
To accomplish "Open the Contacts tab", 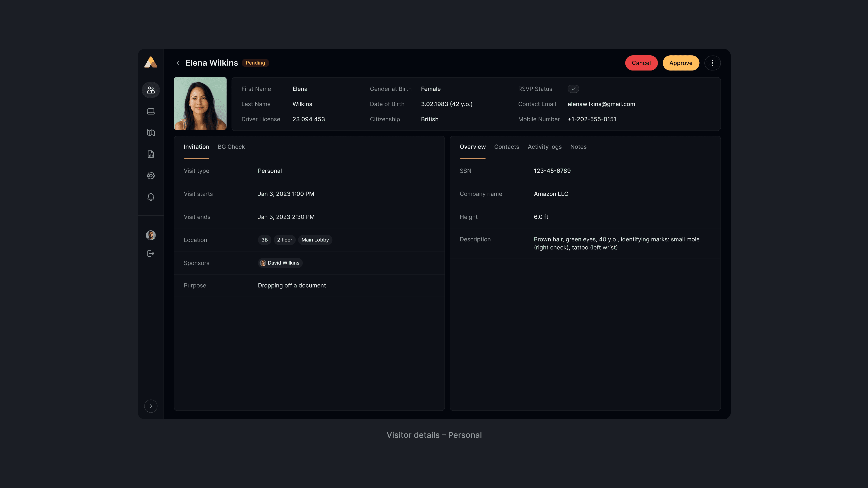I will coord(506,147).
